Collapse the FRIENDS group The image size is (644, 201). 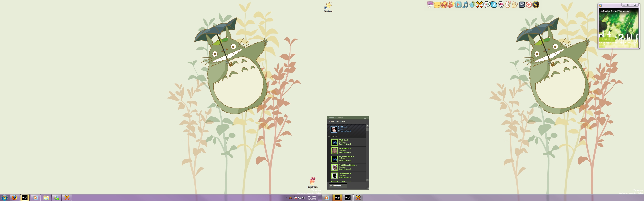329,136
